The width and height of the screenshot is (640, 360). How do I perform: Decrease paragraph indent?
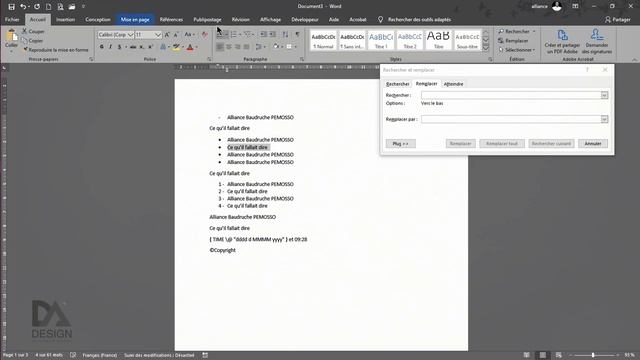(x=264, y=34)
